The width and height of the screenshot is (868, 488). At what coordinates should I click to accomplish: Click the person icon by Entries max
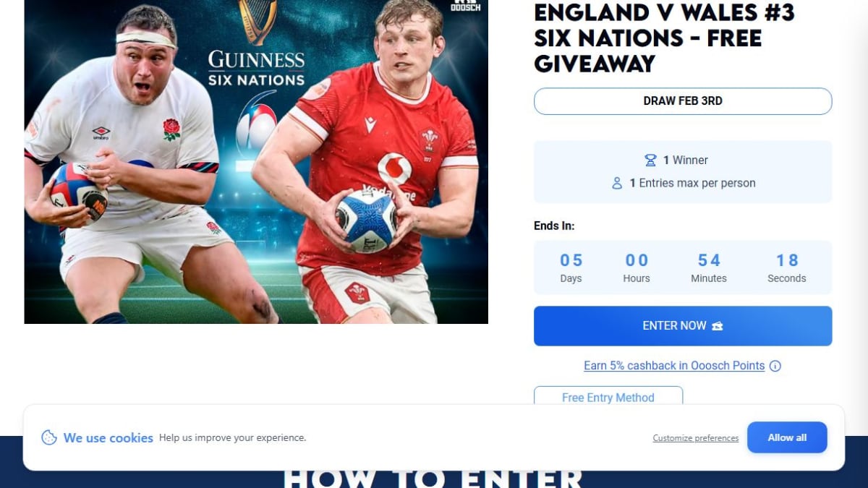coord(617,183)
